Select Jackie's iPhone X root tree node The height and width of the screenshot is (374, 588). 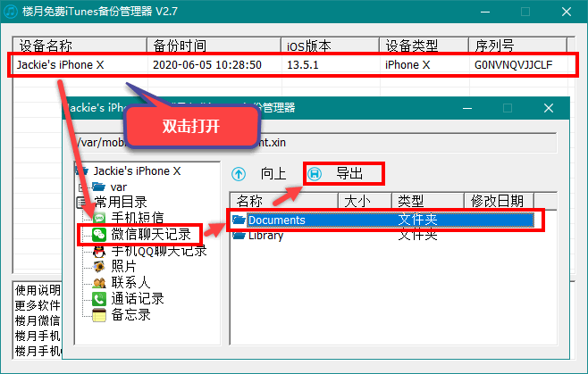point(137,171)
